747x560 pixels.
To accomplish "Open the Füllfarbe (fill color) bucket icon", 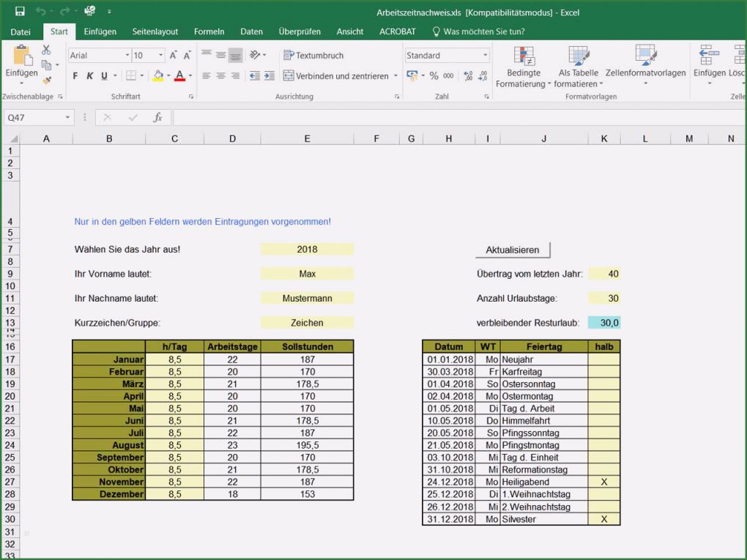I will coord(159,76).
